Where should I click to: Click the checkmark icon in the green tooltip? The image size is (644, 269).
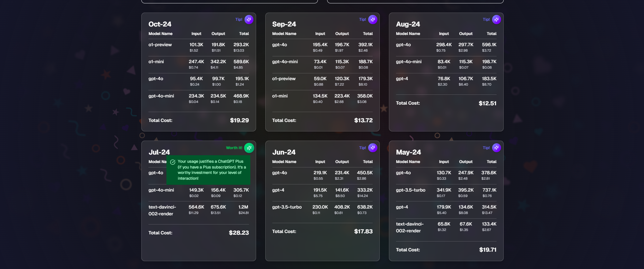pos(173,162)
